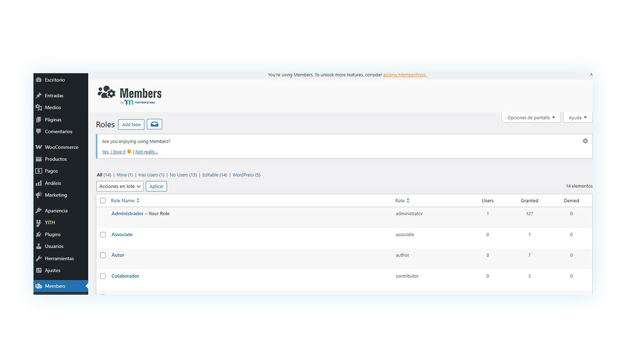Open the Associate role link
The height and width of the screenshot is (364, 630).
coord(122,235)
